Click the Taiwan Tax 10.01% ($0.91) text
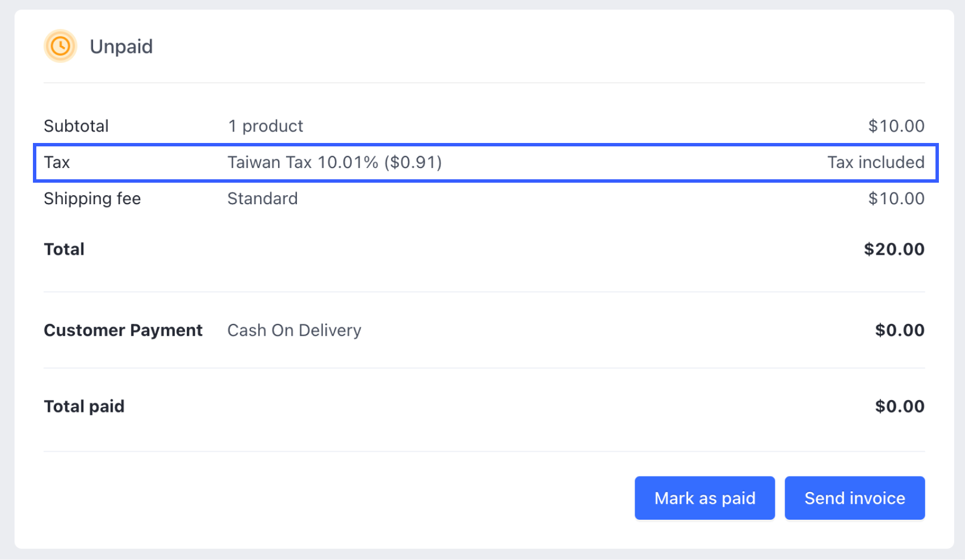This screenshot has height=560, width=965. click(x=335, y=162)
